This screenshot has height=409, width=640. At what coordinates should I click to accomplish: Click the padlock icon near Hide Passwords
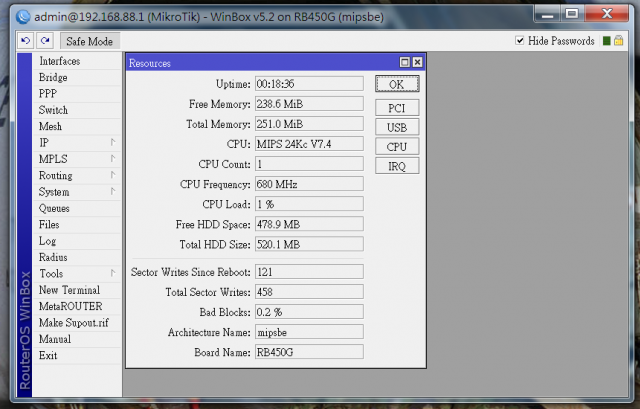click(x=619, y=40)
